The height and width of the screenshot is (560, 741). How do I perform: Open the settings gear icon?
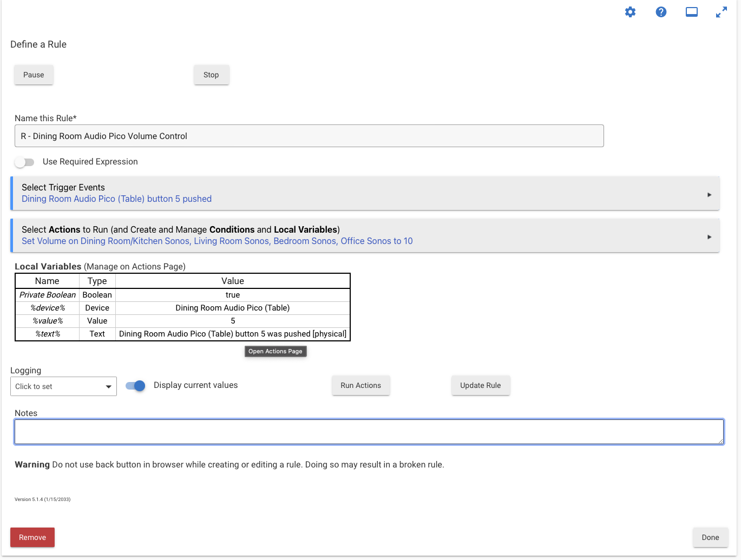[630, 12]
